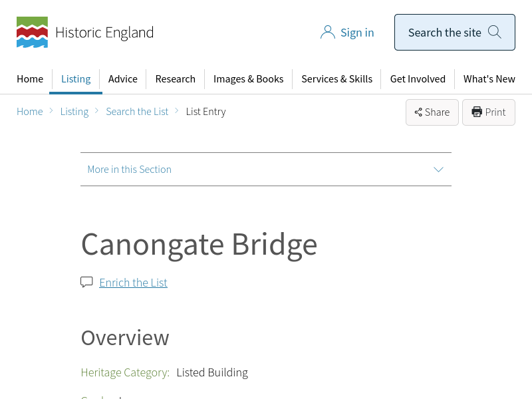Open What's New in the navigation
This screenshot has width=532, height=399.
489,78
